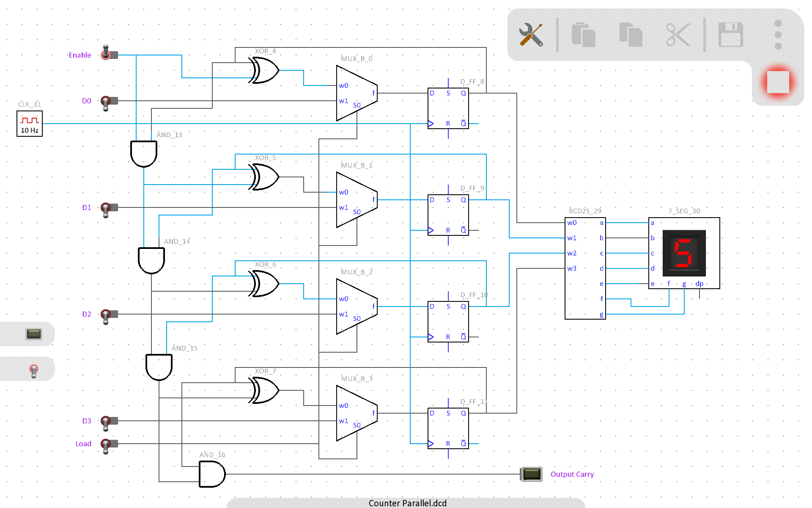Screen dimensions: 812x508
Task: Select the 10 Hz clock CLK_31
Action: [30, 124]
